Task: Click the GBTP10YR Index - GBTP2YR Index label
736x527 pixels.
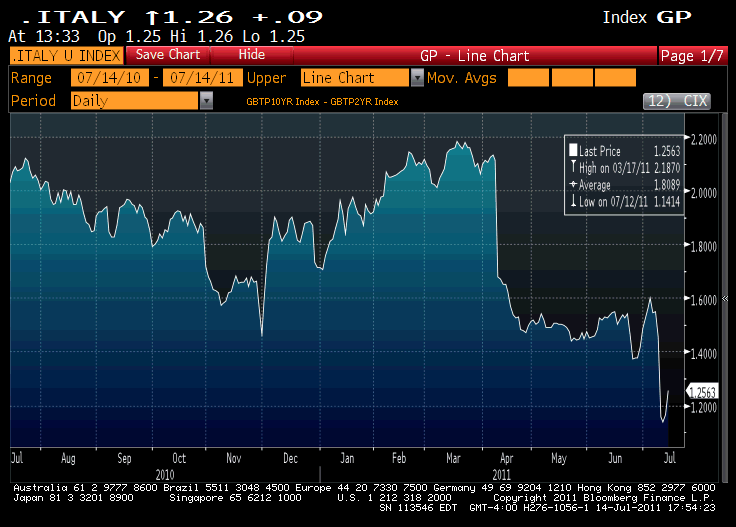Action: pos(322,102)
